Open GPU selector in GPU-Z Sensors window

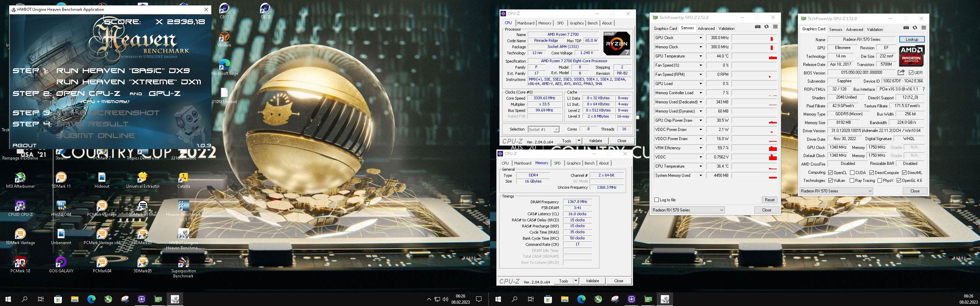tap(688, 210)
